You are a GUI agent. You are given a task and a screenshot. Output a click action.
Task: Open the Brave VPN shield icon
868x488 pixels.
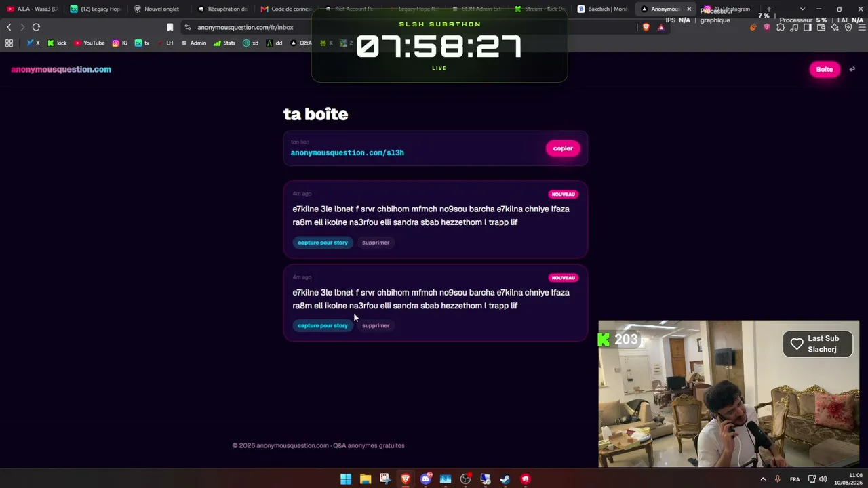pos(848,27)
